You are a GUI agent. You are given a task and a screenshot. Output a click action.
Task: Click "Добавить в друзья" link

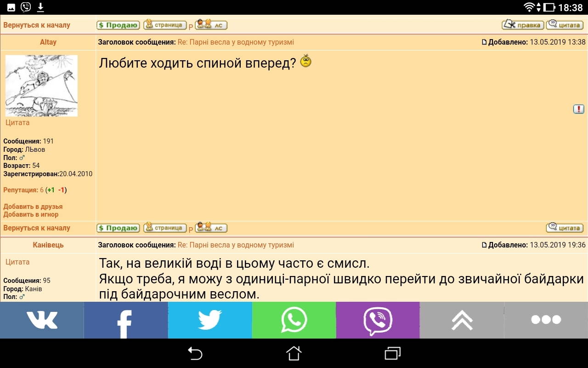tap(33, 207)
